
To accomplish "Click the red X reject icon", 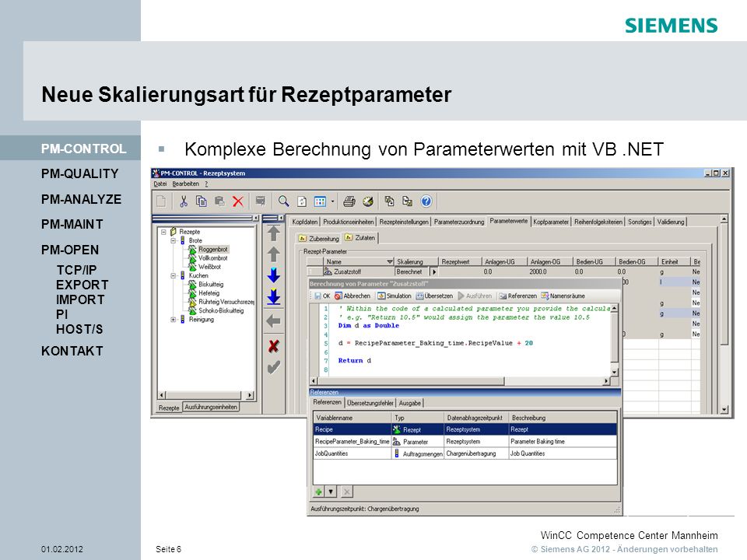I will (273, 346).
